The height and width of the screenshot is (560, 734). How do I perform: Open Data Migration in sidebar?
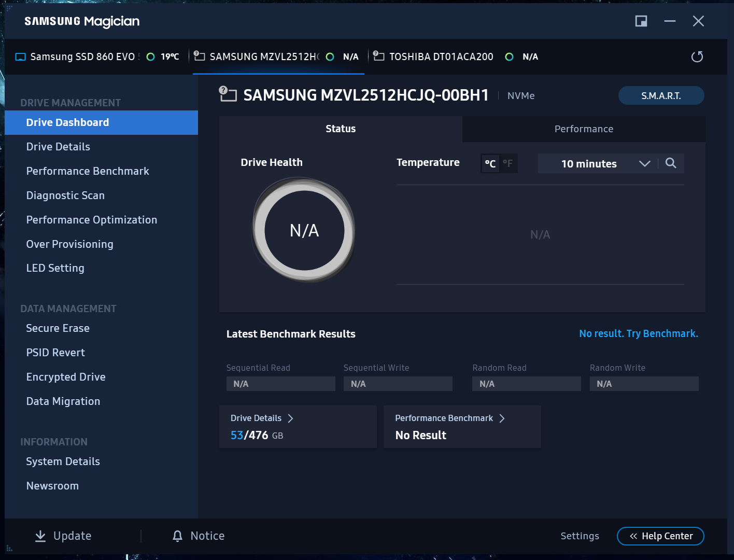coord(102,401)
